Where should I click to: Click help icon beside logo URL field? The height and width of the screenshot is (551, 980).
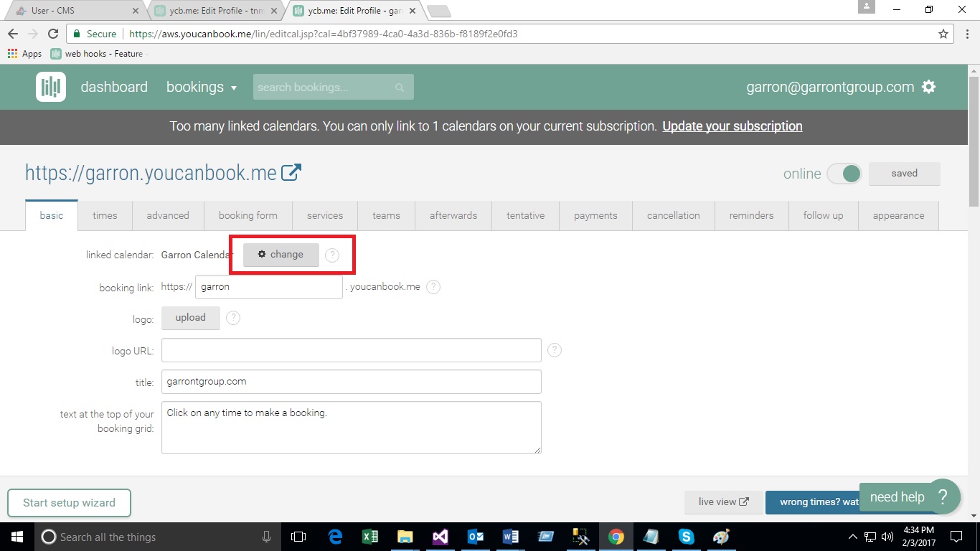555,350
